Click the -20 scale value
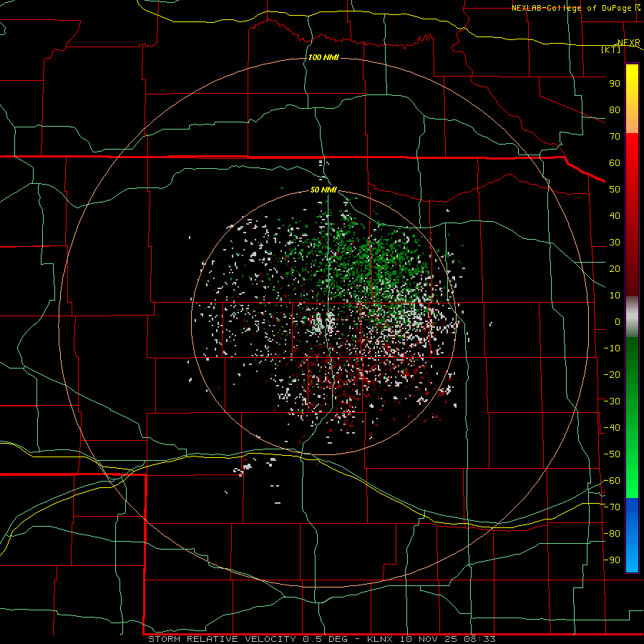The height and width of the screenshot is (644, 644). coord(612,374)
